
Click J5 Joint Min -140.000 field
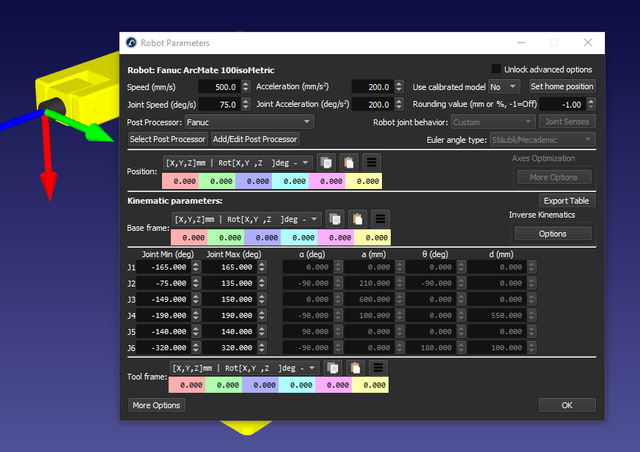(x=164, y=332)
